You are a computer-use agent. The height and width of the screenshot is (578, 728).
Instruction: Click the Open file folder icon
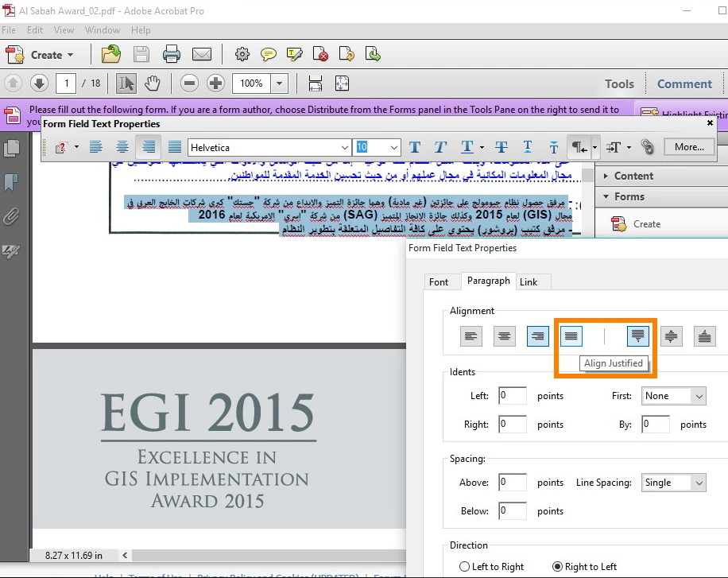tap(111, 54)
